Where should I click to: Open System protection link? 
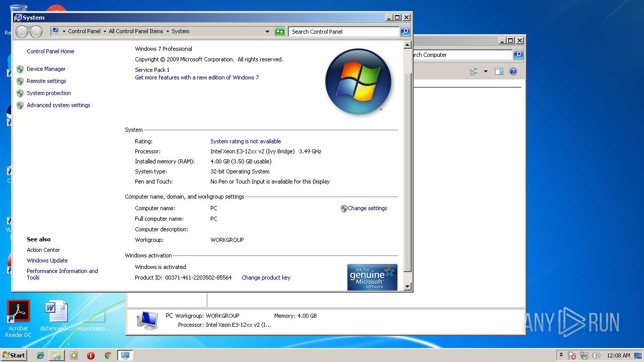[x=49, y=93]
